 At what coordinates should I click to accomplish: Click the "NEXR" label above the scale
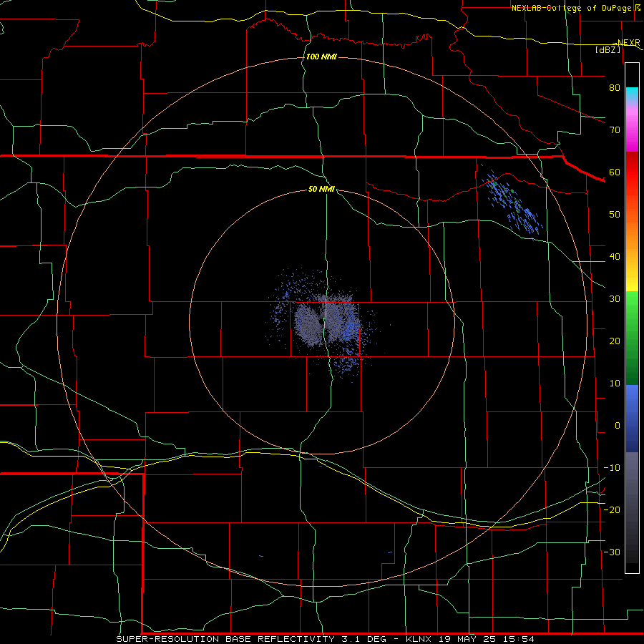pos(628,43)
